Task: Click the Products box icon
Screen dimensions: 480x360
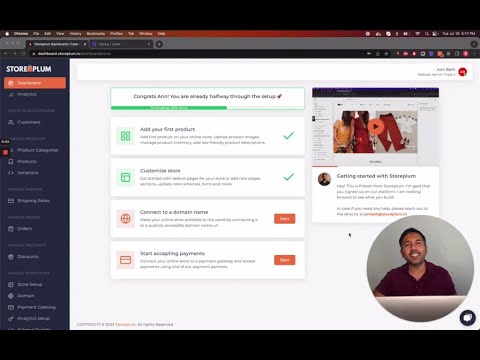Action: pos(11,162)
